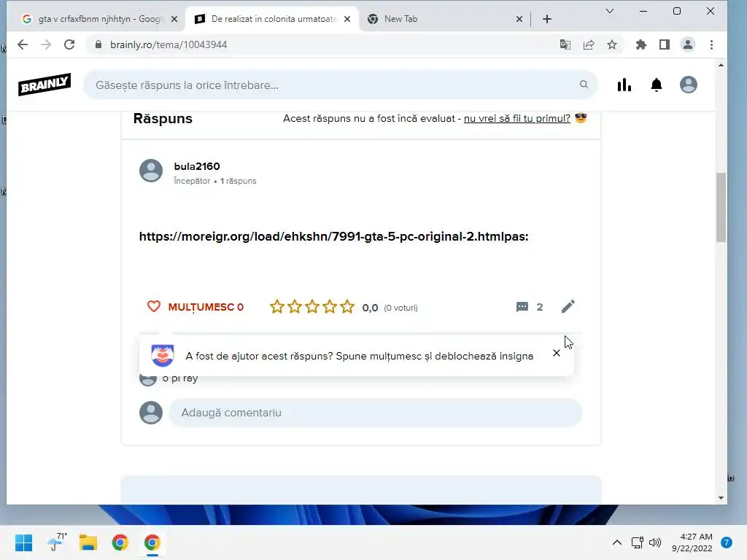Image resolution: width=747 pixels, height=560 pixels.
Task: Click the Răspuns heading
Action: pyautogui.click(x=163, y=119)
